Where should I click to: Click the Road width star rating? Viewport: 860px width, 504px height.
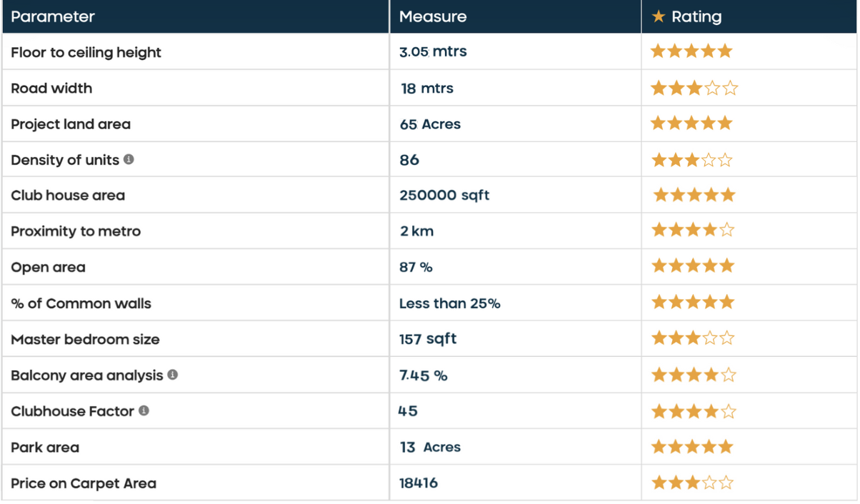(694, 89)
